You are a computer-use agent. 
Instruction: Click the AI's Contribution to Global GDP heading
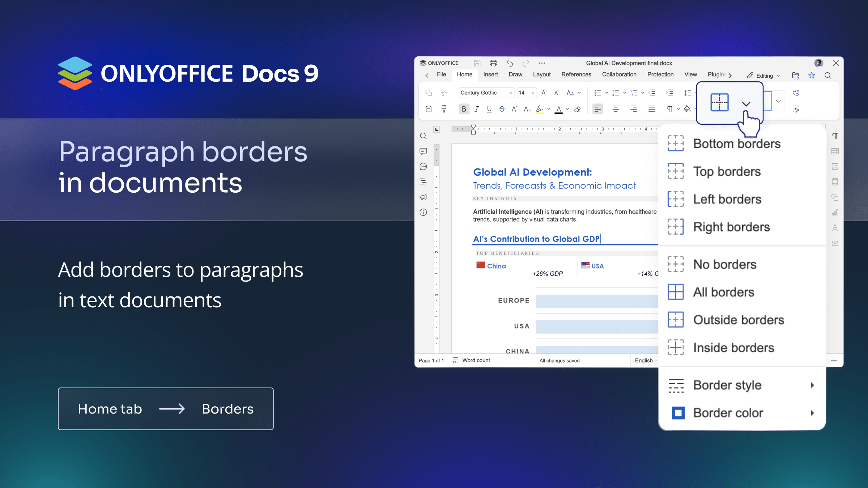click(536, 239)
